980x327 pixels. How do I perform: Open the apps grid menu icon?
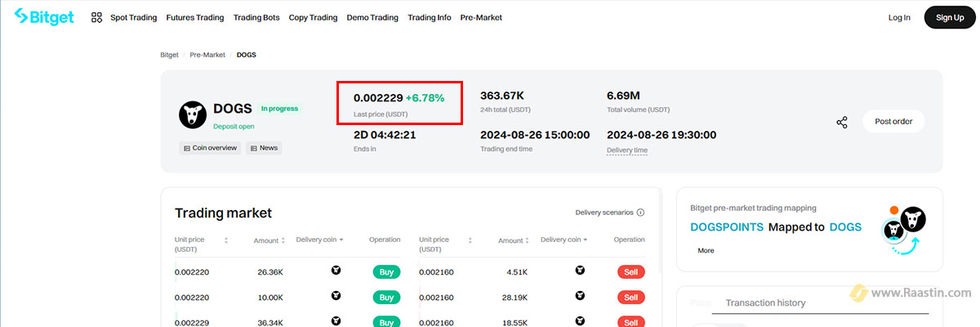(96, 17)
